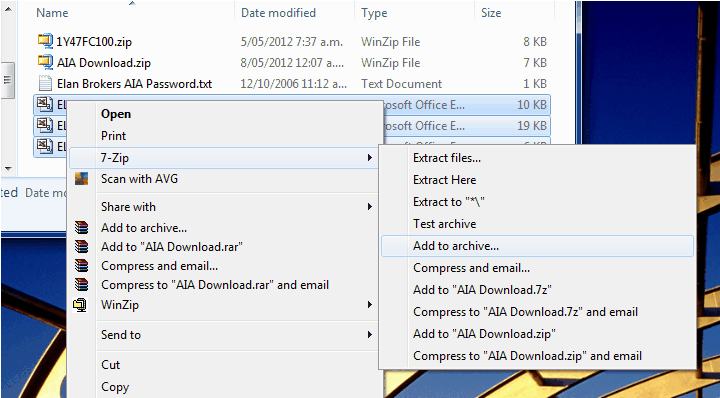This screenshot has width=720, height=398.
Task: Click the AVG icon beside Scan with AVG
Action: tap(81, 179)
